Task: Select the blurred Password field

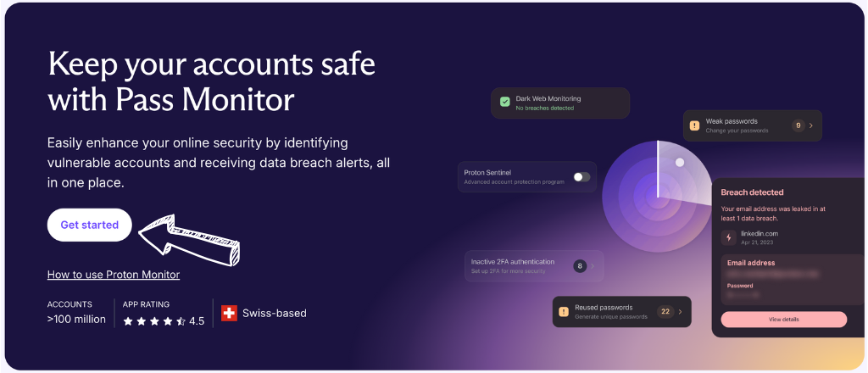Action: [743, 296]
